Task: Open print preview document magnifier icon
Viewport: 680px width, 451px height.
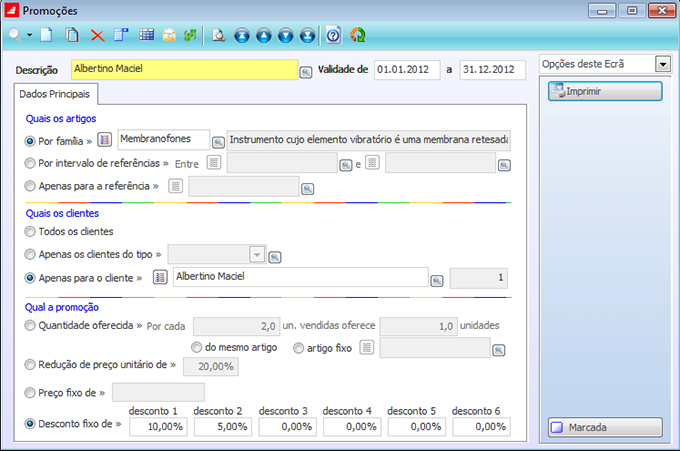Action: coord(218,35)
